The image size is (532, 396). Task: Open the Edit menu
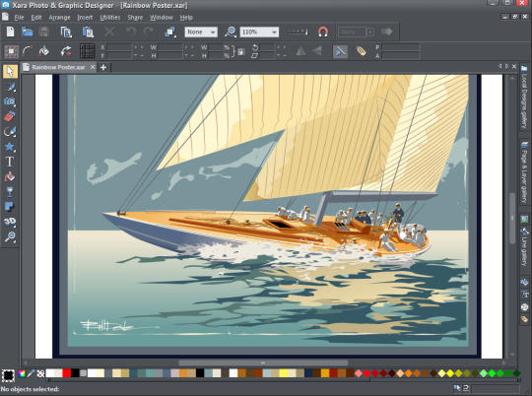click(36, 18)
